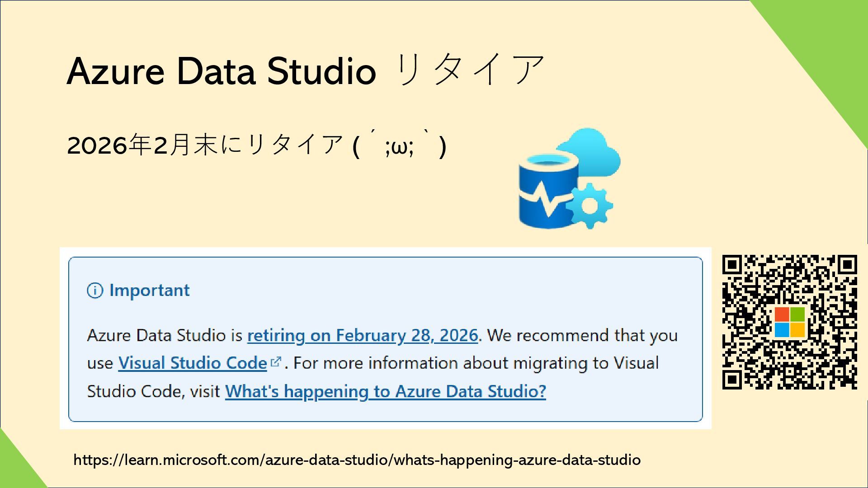Open the Visual Studio Code link
Image resolution: width=868 pixels, height=488 pixels.
193,363
